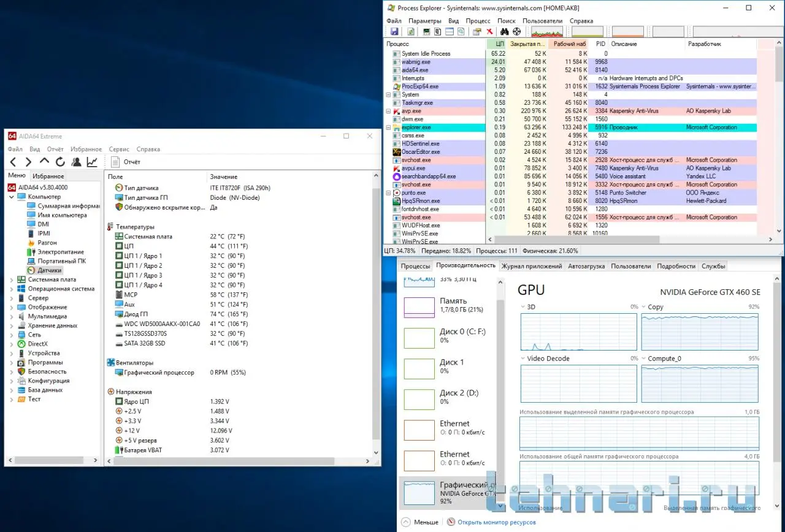Click the AIDA64 Refresh toolbar icon
785x532 pixels.
click(60, 162)
